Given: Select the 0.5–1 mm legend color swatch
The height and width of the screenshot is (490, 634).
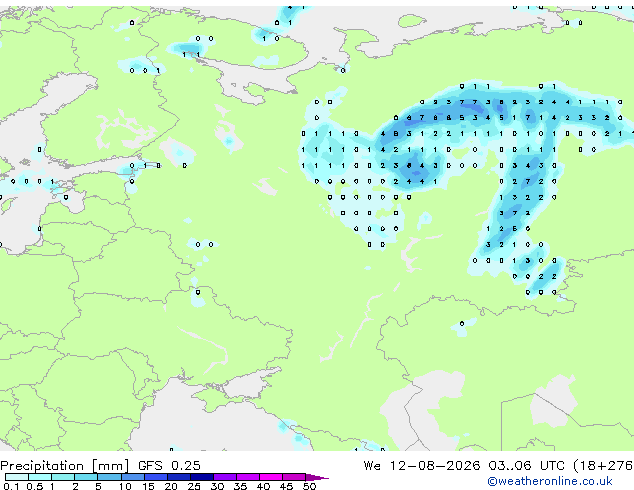Looking at the screenshot, I should pos(40,477).
